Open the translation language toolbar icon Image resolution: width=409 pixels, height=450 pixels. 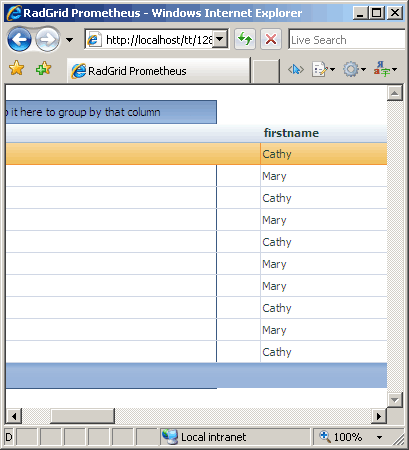(385, 69)
